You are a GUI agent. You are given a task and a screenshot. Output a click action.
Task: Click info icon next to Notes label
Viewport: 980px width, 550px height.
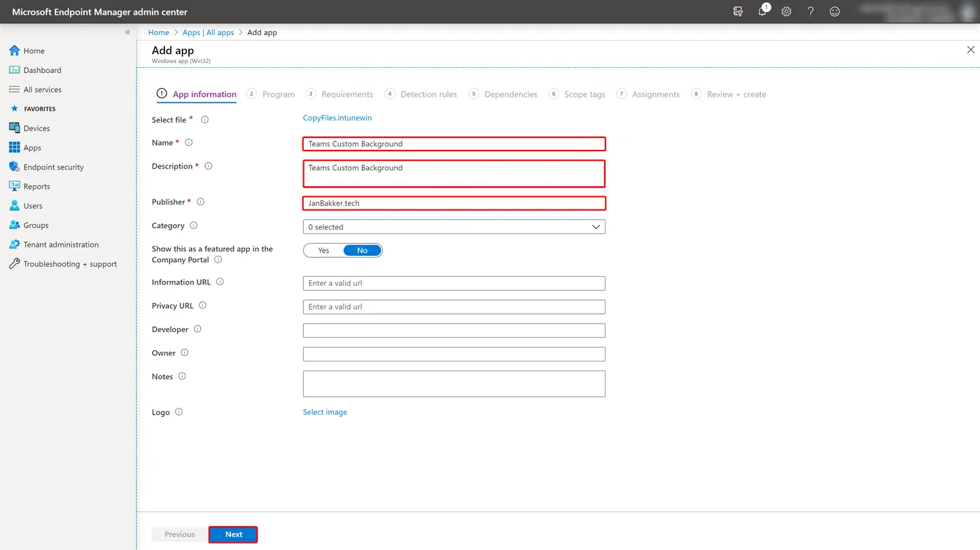click(182, 376)
